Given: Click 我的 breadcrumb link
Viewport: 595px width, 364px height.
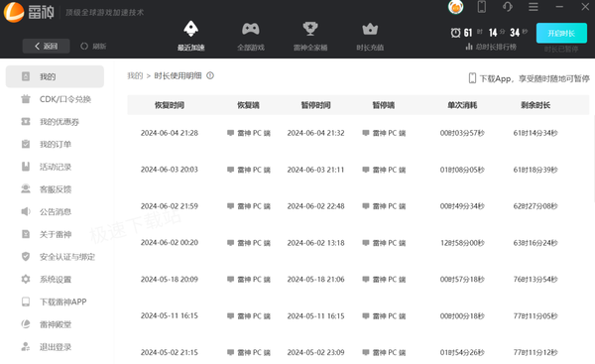Looking at the screenshot, I should tap(135, 76).
